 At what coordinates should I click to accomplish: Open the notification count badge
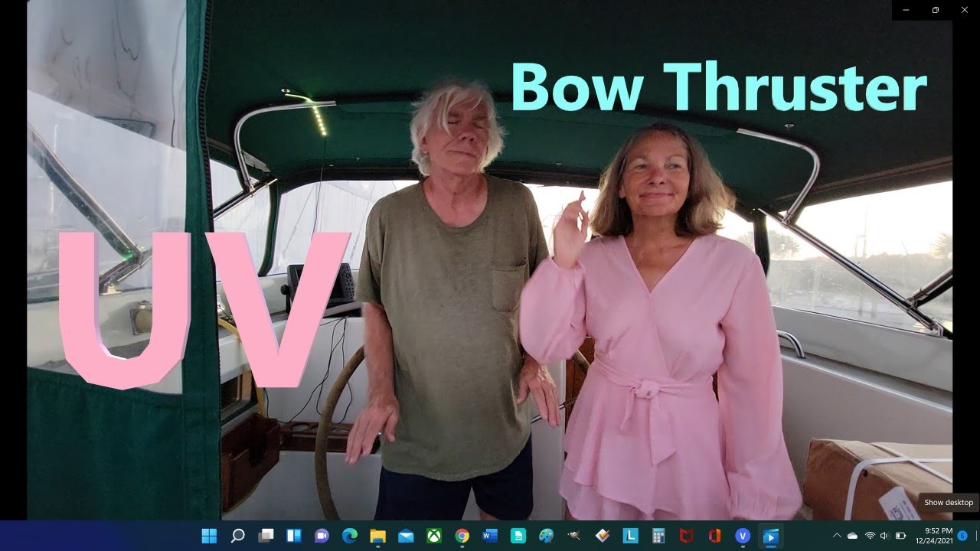[x=962, y=536]
